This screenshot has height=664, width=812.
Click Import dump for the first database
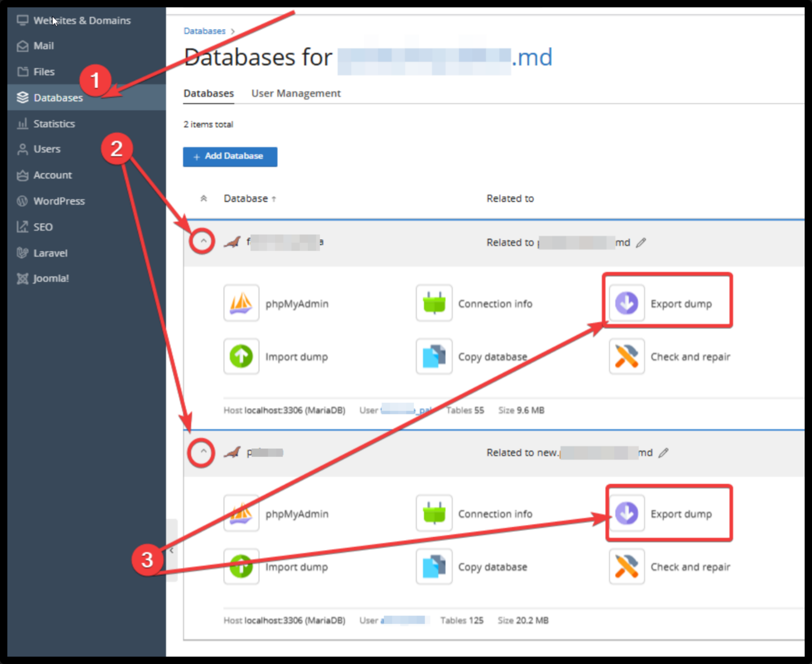(x=276, y=357)
